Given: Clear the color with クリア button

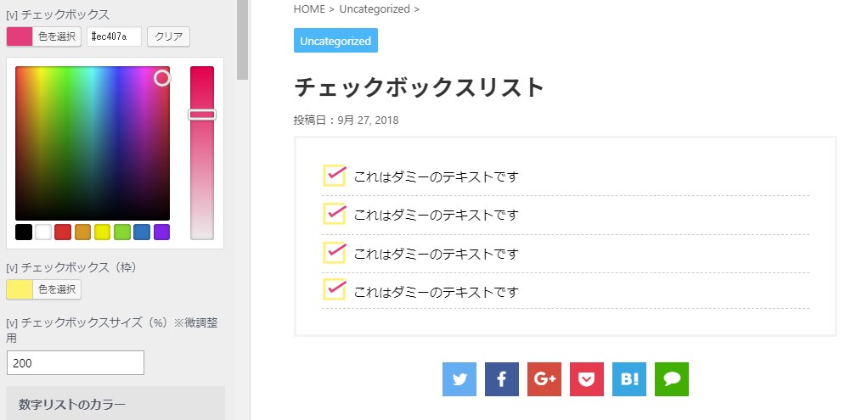Looking at the screenshot, I should [x=168, y=37].
